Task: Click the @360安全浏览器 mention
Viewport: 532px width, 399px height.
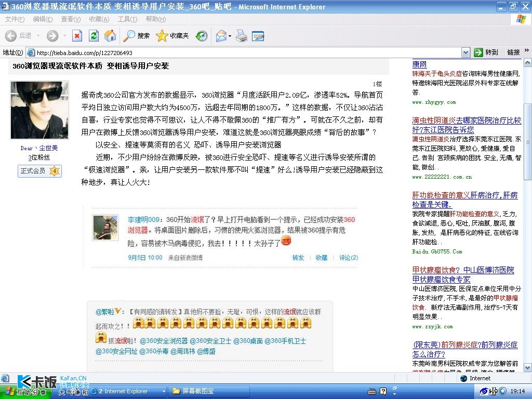Action: [164, 341]
